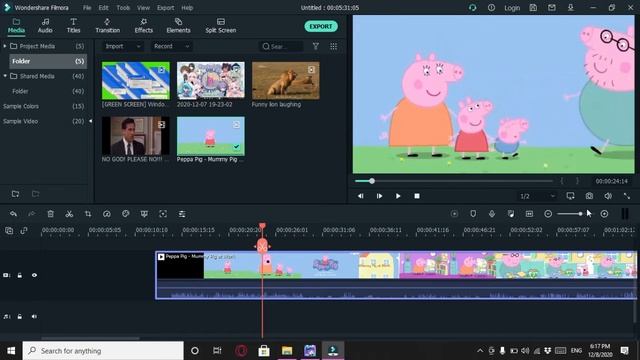This screenshot has width=640, height=360.
Task: Switch to the Effects tab
Action: 144,26
